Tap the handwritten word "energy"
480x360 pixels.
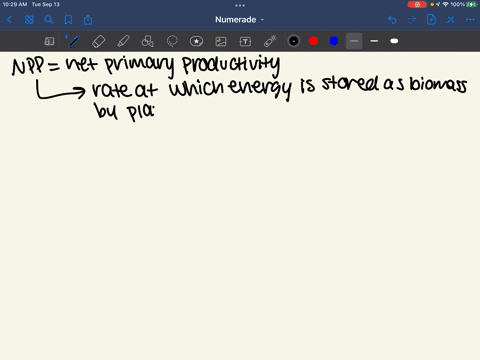point(260,89)
